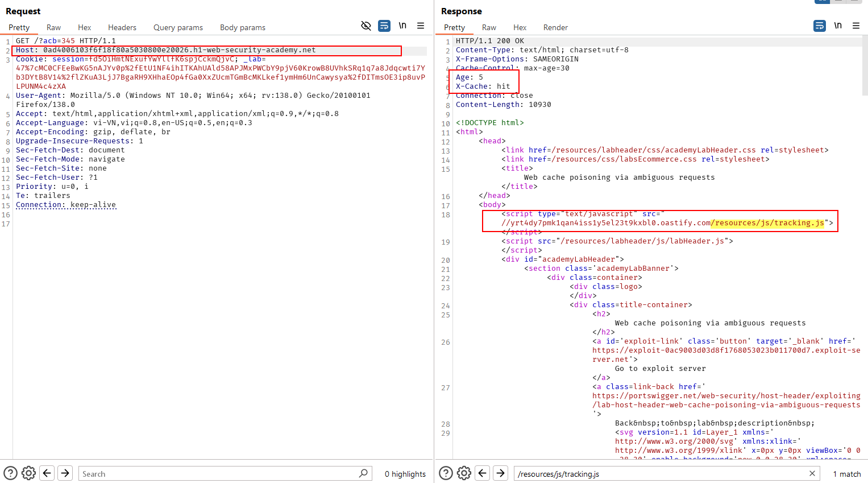Click the 'Priority: u=0, i' line
The height and width of the screenshot is (483, 868).
(x=52, y=187)
